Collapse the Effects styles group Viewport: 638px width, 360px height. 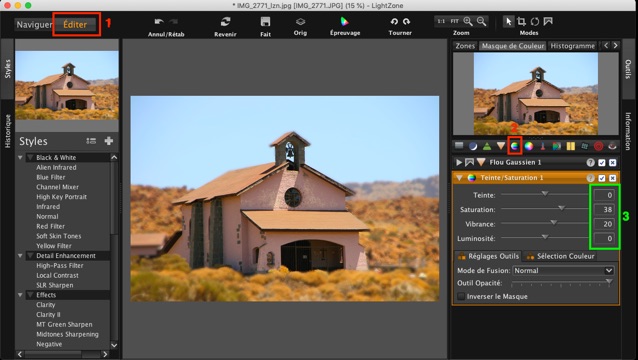point(20,295)
